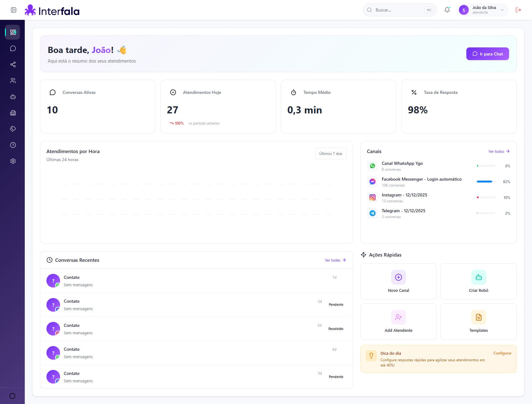
Task: Open the robot bots icon in sidebar
Action: click(13, 97)
